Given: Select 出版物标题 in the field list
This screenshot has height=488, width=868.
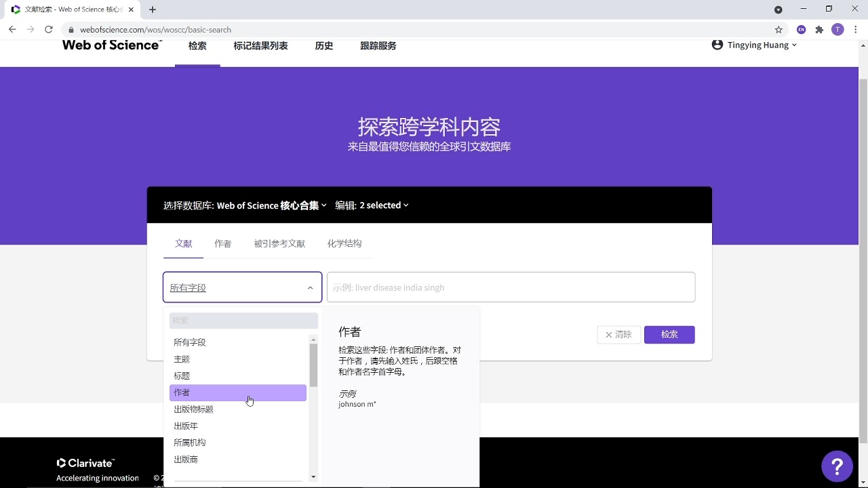Looking at the screenshot, I should tap(238, 409).
